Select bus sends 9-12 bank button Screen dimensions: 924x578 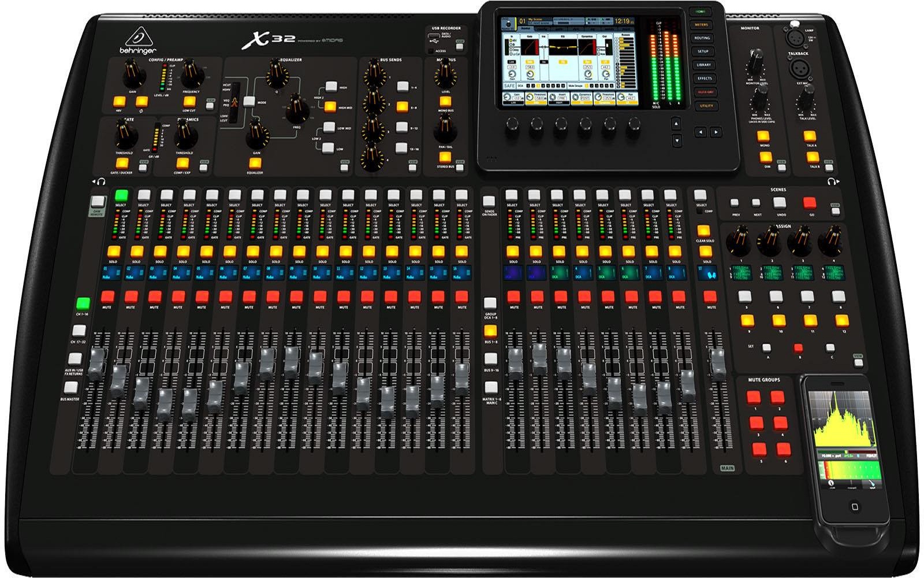tap(402, 127)
